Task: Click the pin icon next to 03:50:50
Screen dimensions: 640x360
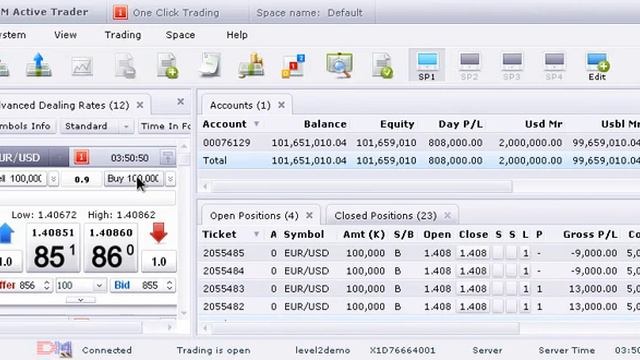Action: point(167,158)
